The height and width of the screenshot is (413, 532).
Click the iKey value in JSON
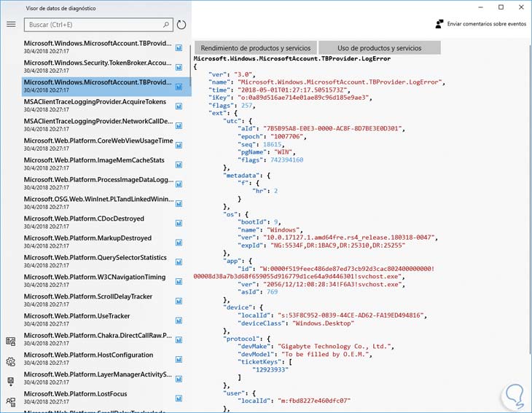pyautogui.click(x=304, y=98)
